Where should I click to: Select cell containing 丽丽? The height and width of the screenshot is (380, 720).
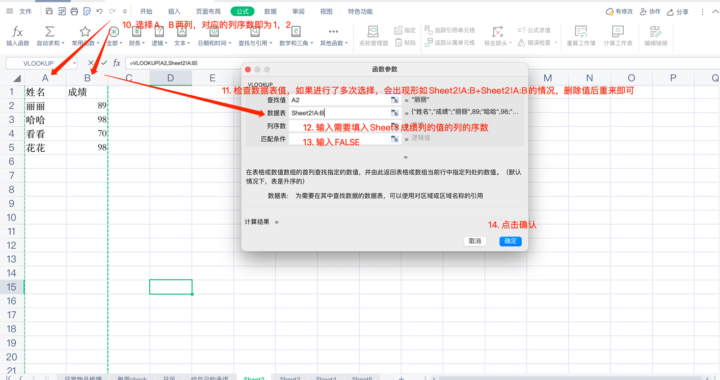[x=45, y=106]
